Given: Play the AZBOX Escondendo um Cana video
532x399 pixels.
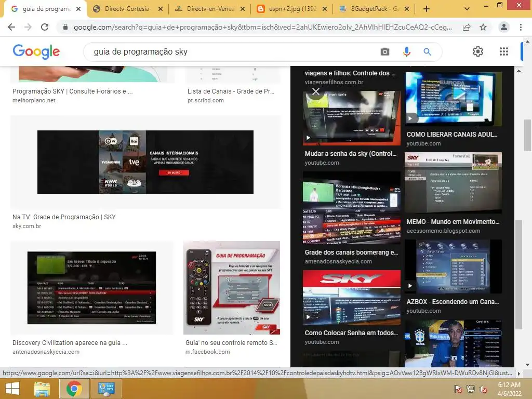Looking at the screenshot, I should click(x=453, y=267).
